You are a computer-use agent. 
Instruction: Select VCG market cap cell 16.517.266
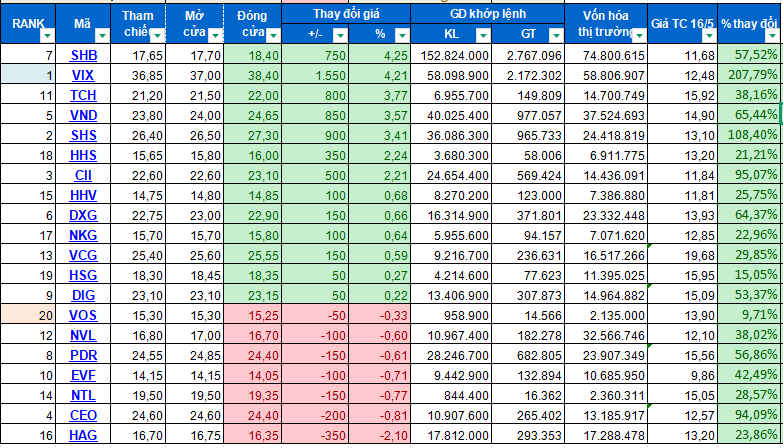606,255
